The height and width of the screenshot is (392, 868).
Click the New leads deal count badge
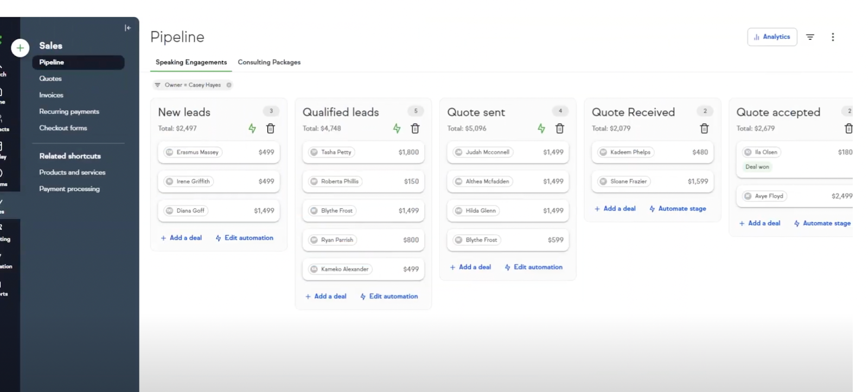[271, 111]
